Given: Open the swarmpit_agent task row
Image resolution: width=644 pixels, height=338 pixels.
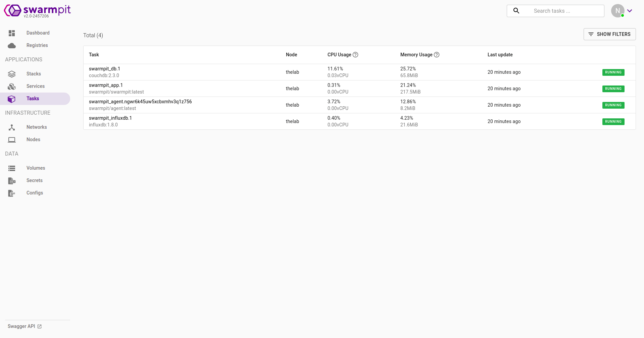Looking at the screenshot, I should pos(359,105).
